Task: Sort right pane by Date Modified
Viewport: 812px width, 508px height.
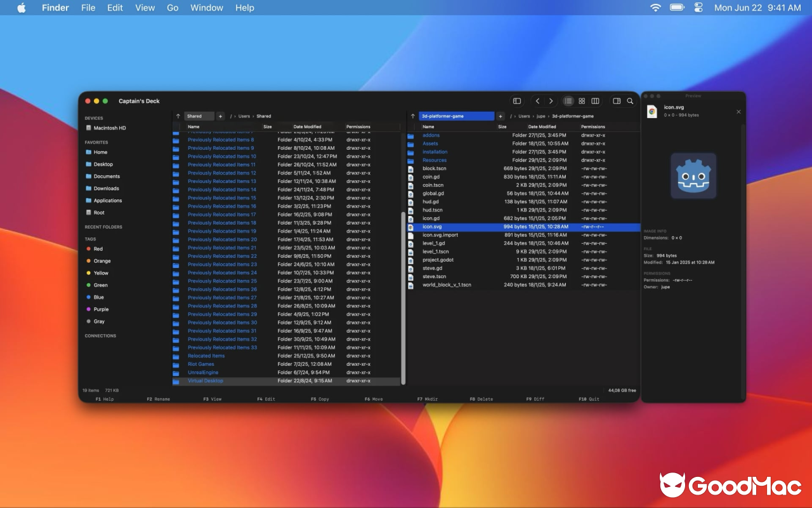Action: [x=542, y=126]
